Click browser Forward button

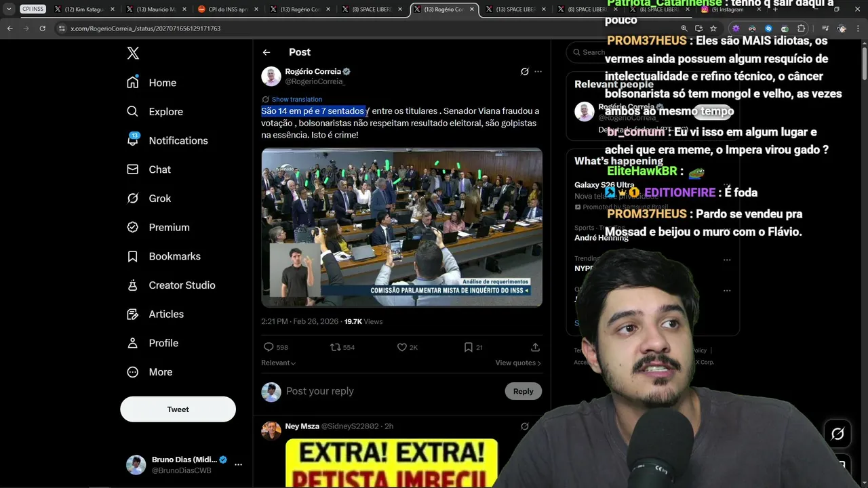26,28
